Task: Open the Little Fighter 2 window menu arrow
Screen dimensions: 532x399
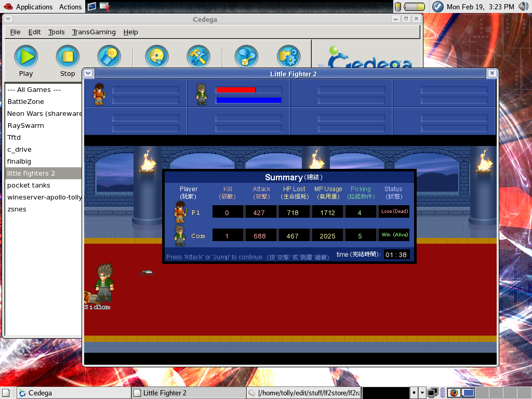Action: [x=88, y=73]
